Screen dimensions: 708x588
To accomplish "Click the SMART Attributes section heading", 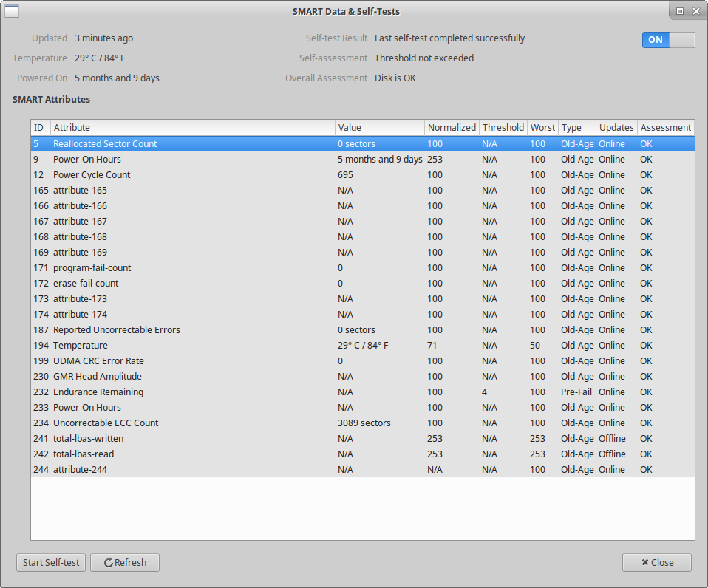I will [52, 99].
